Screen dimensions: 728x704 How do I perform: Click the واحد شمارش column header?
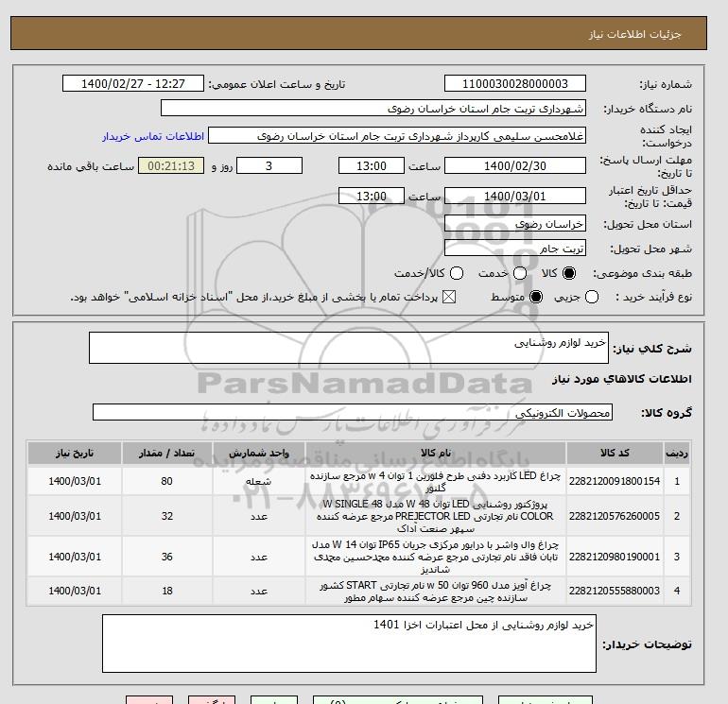point(259,454)
